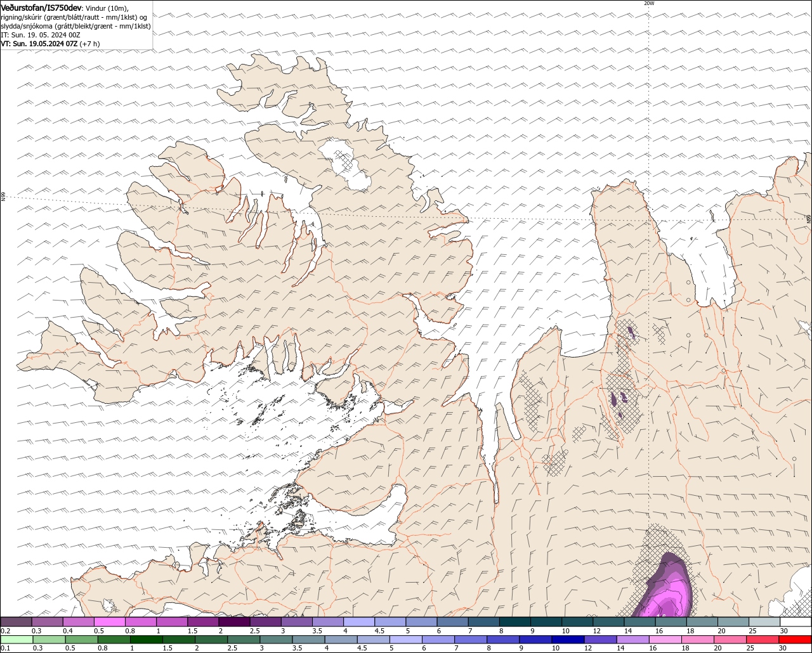Choose grey upper-row swatch labeled 20
The image size is (812, 653).
pyautogui.click(x=733, y=622)
